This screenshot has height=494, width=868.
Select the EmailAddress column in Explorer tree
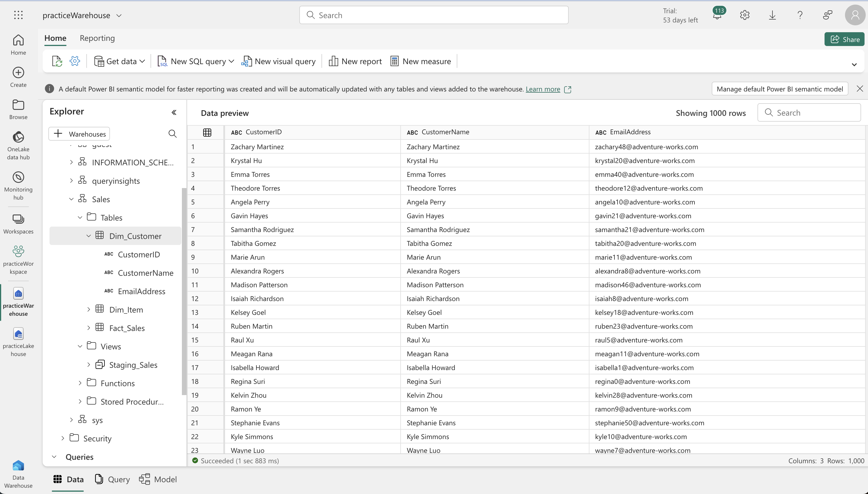(142, 291)
